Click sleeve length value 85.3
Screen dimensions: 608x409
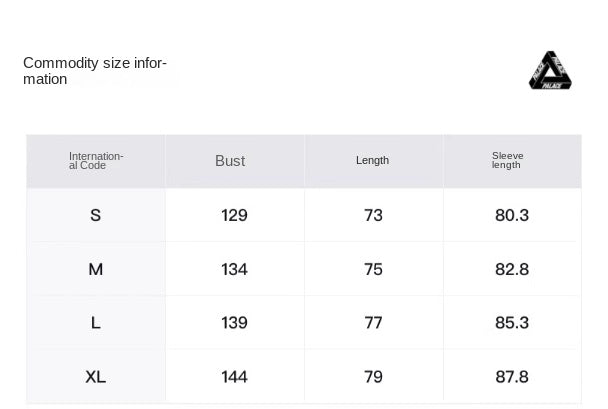pos(512,323)
